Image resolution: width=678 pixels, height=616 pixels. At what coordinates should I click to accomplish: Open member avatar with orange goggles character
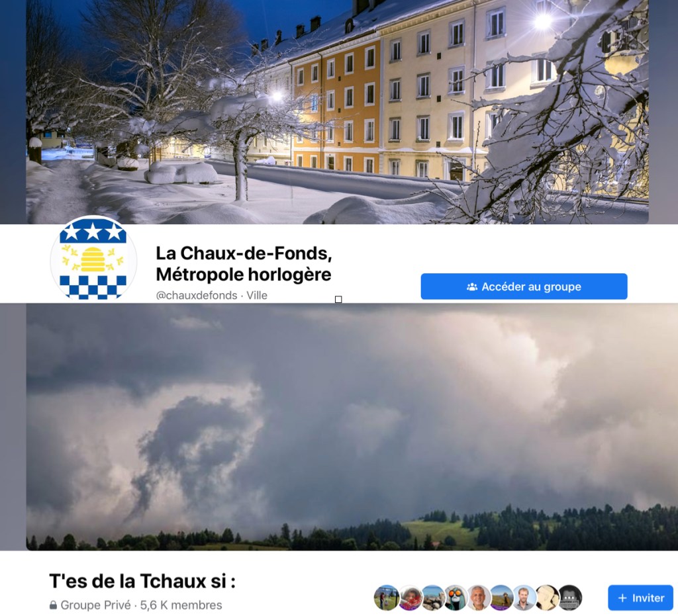[x=456, y=598]
